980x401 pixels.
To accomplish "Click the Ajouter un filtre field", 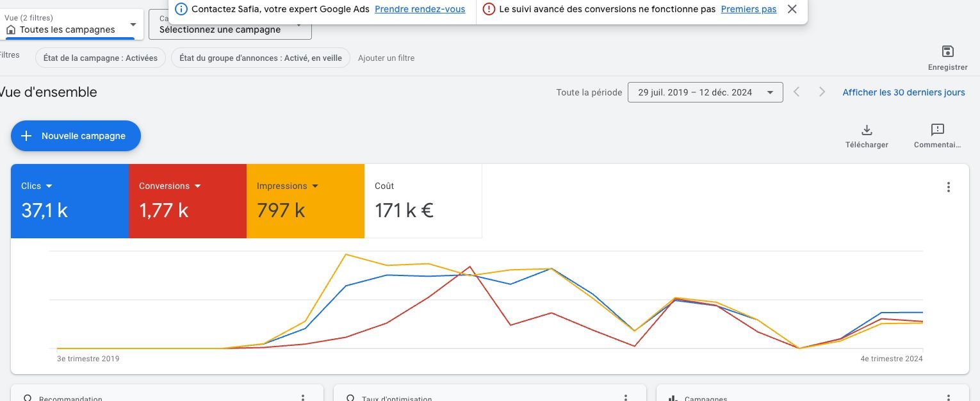I will click(386, 58).
